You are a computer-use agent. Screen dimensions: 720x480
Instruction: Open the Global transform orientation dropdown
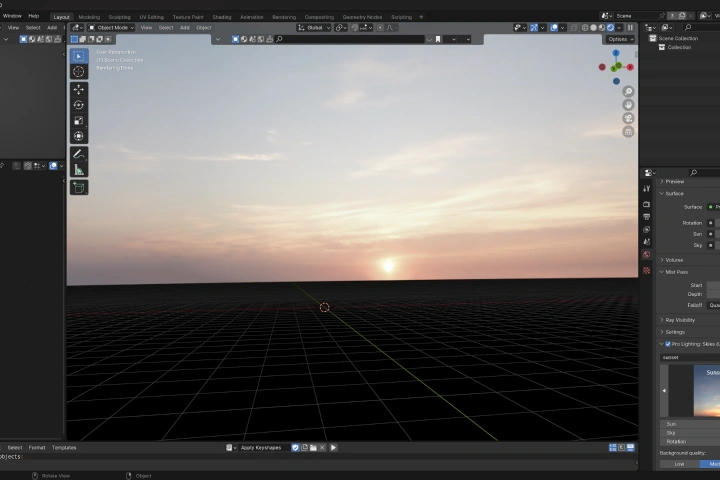click(x=314, y=28)
